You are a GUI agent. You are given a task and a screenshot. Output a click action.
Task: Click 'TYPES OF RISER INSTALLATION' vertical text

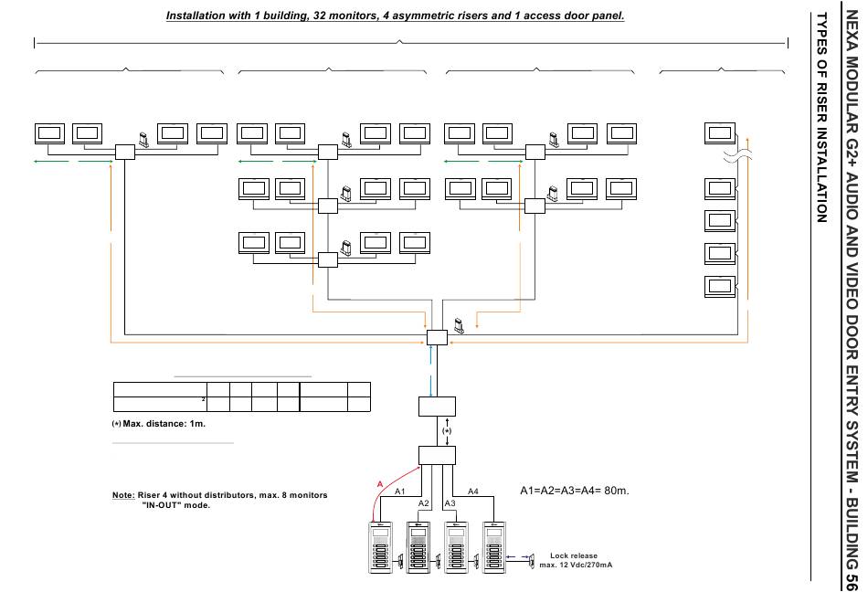click(x=822, y=117)
